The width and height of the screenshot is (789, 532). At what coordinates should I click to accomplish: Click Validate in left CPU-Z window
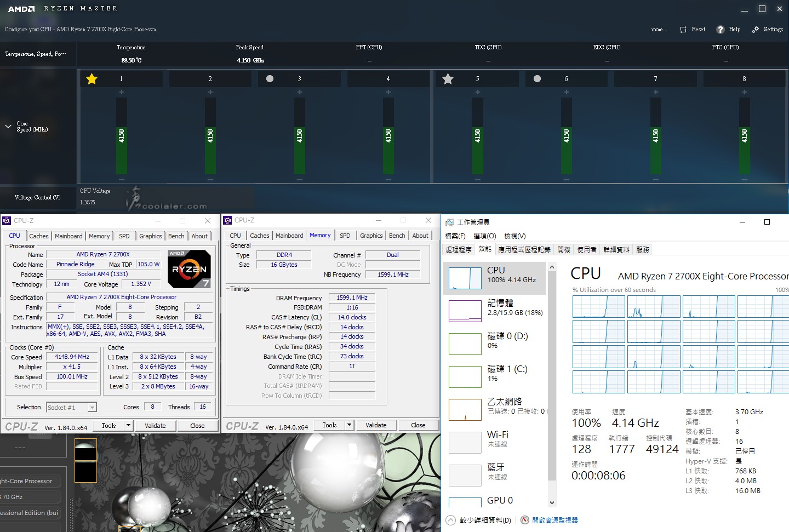coord(155,426)
